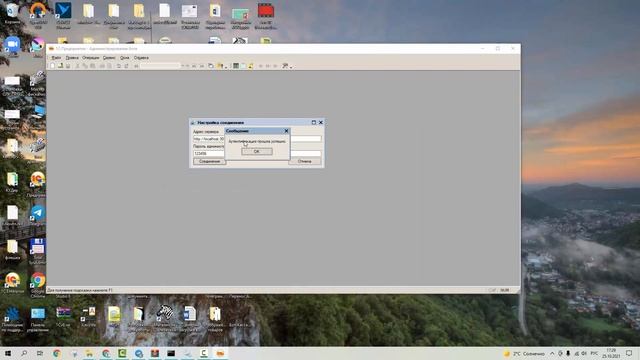Image resolution: width=640 pixels, height=360 pixels.
Task: Open the Справка menu
Action: click(x=141, y=58)
